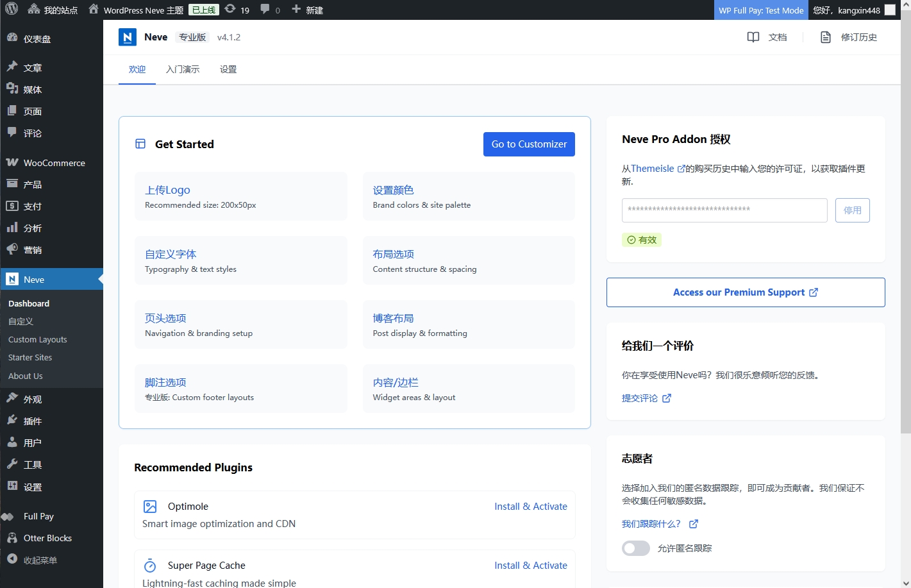
Task: Open 我的站点 in the admin bar
Action: click(53, 10)
